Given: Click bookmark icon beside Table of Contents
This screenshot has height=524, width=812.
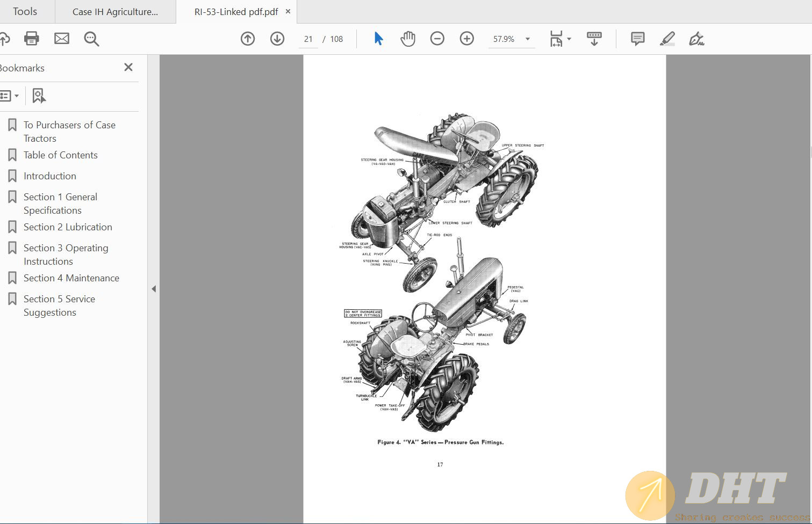Looking at the screenshot, I should pyautogui.click(x=12, y=155).
